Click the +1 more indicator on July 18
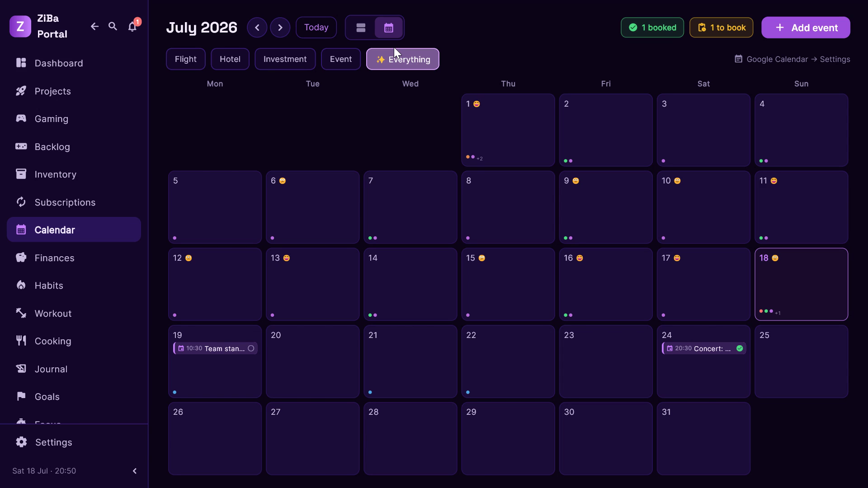Screen dimensions: 868x488 778,313
